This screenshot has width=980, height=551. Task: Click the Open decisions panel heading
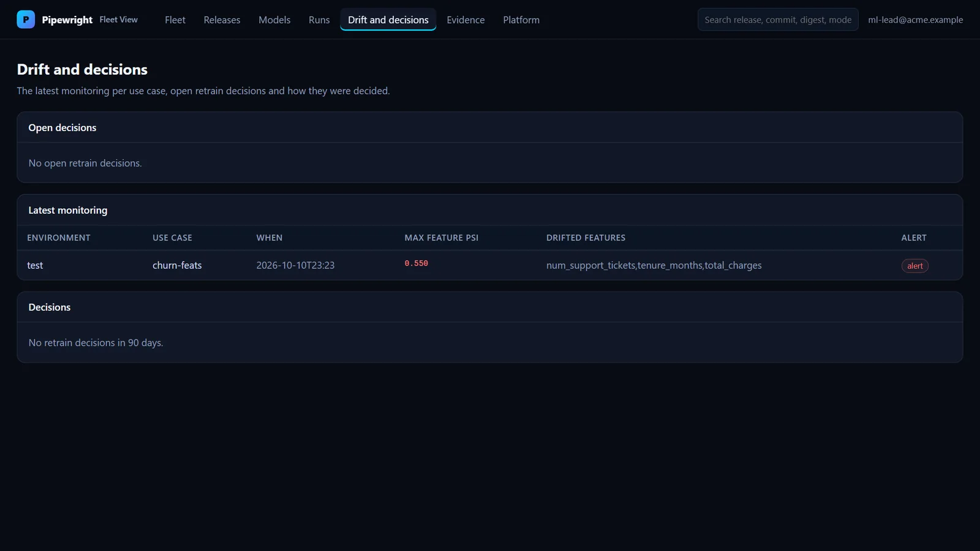click(x=62, y=127)
